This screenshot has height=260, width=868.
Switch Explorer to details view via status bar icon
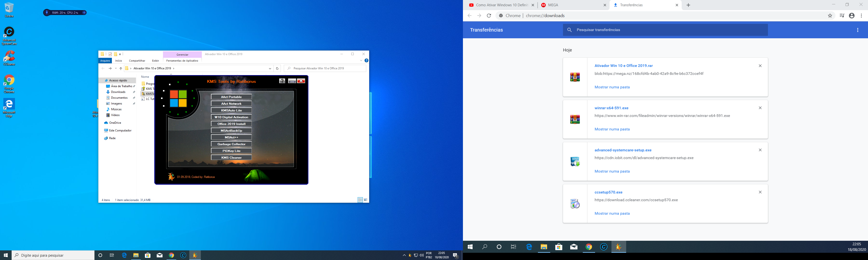tap(360, 200)
